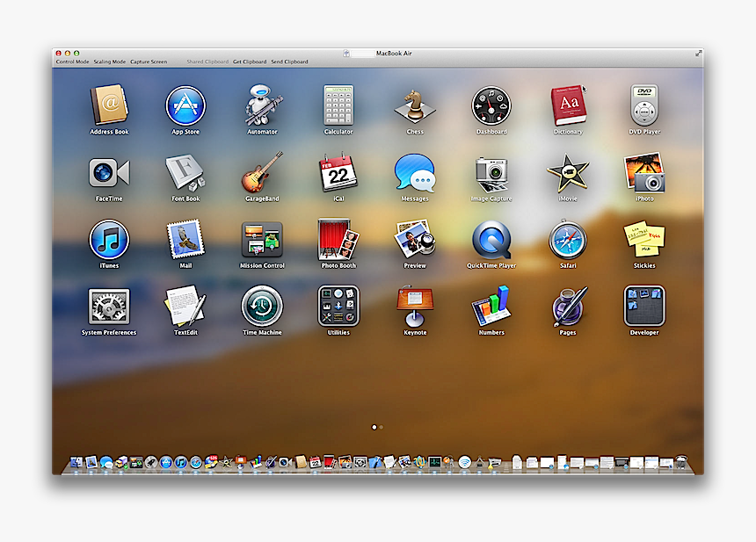Open Safari compass icon in Launchpad grid
The image size is (756, 542).
coord(568,240)
